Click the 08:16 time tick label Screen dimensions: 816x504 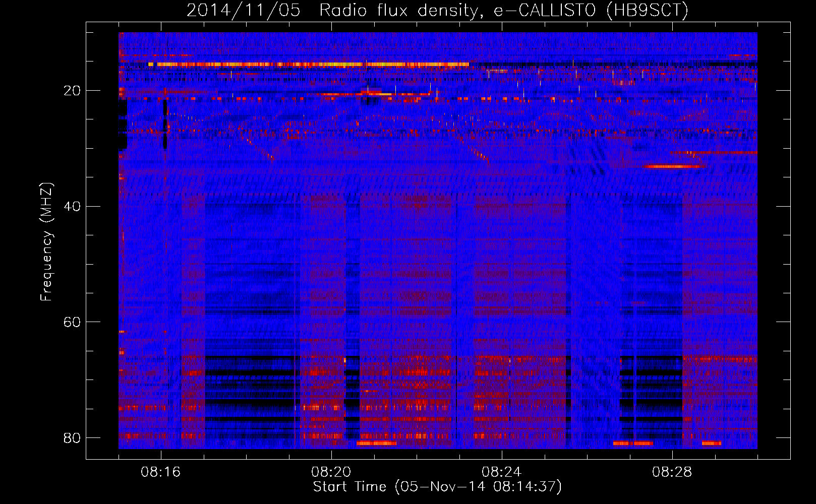pyautogui.click(x=161, y=472)
